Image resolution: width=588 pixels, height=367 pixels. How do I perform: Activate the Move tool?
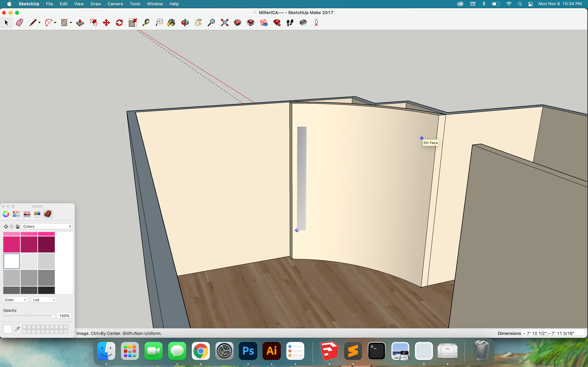point(106,23)
